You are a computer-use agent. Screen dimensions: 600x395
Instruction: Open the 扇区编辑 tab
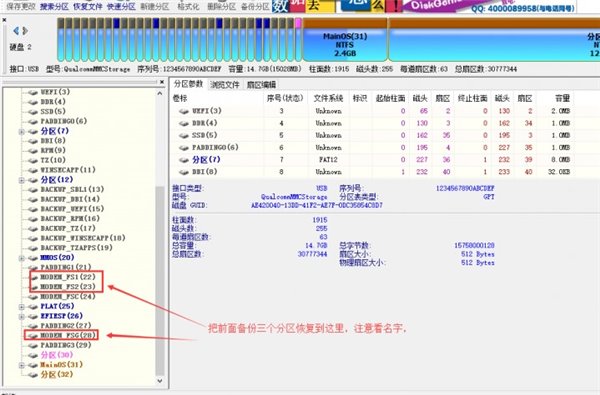click(x=261, y=85)
